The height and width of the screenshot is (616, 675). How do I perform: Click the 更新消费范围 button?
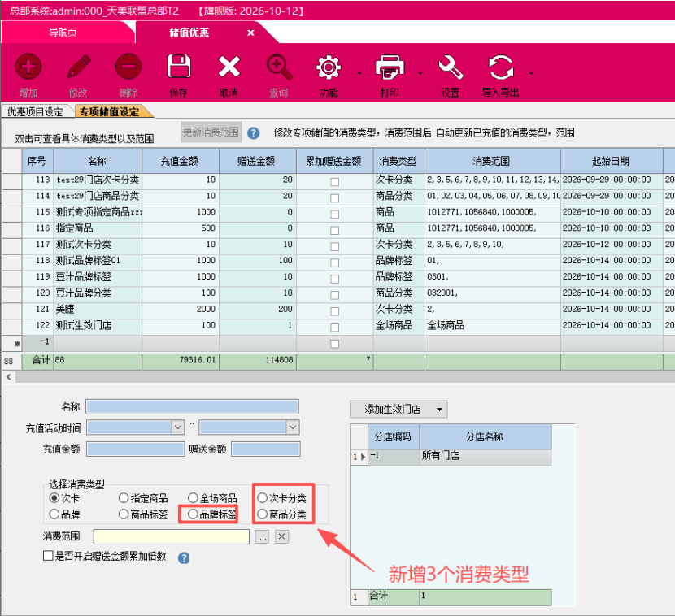211,132
